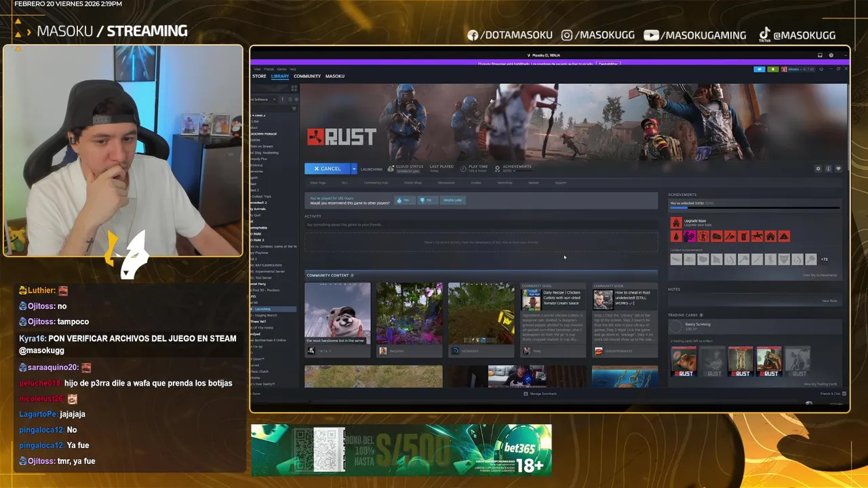This screenshot has height=488, width=868.
Task: Open the Daily Recipe Chicken Cutlets guide
Action: pos(553,320)
